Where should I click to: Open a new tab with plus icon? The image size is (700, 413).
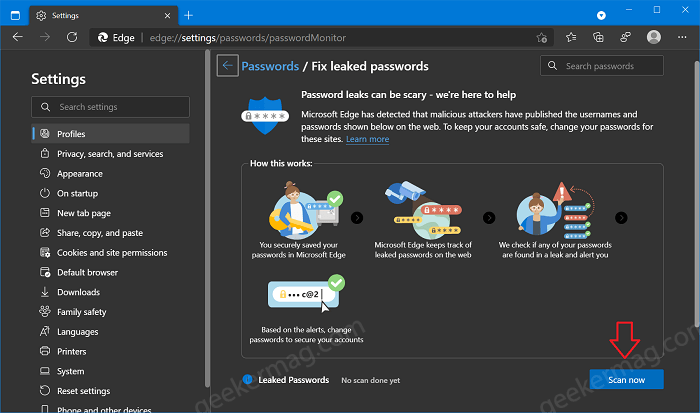coord(188,16)
